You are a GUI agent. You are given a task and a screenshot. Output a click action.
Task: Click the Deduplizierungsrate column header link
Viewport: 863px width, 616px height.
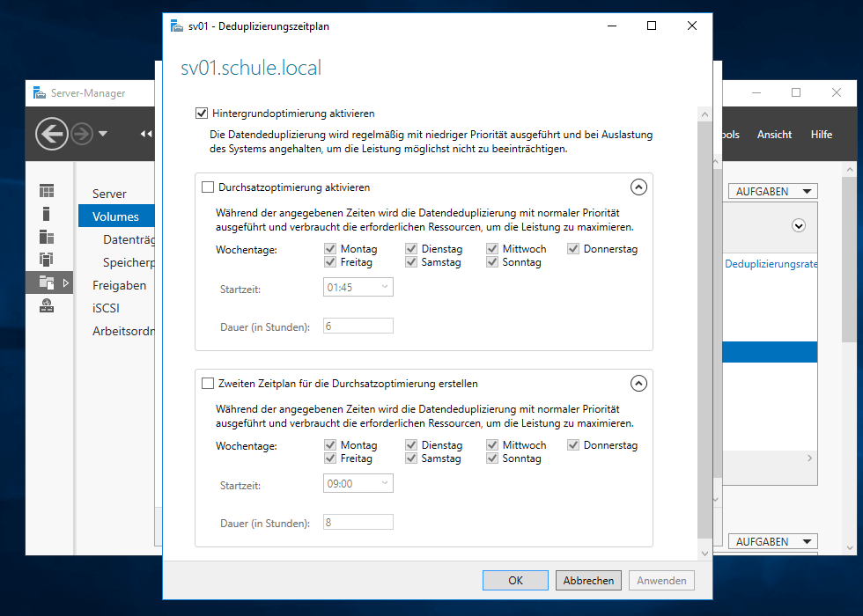(x=771, y=263)
